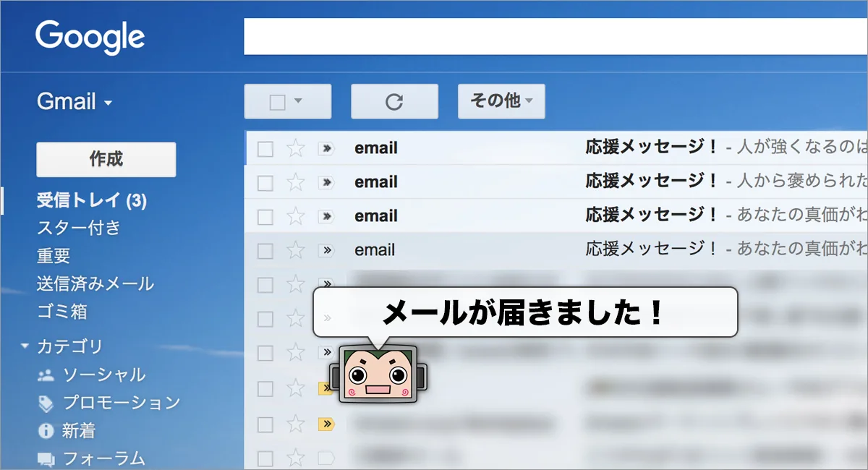Image resolution: width=868 pixels, height=470 pixels.
Task: Toggle importance marker of fourth read email
Action: (326, 250)
